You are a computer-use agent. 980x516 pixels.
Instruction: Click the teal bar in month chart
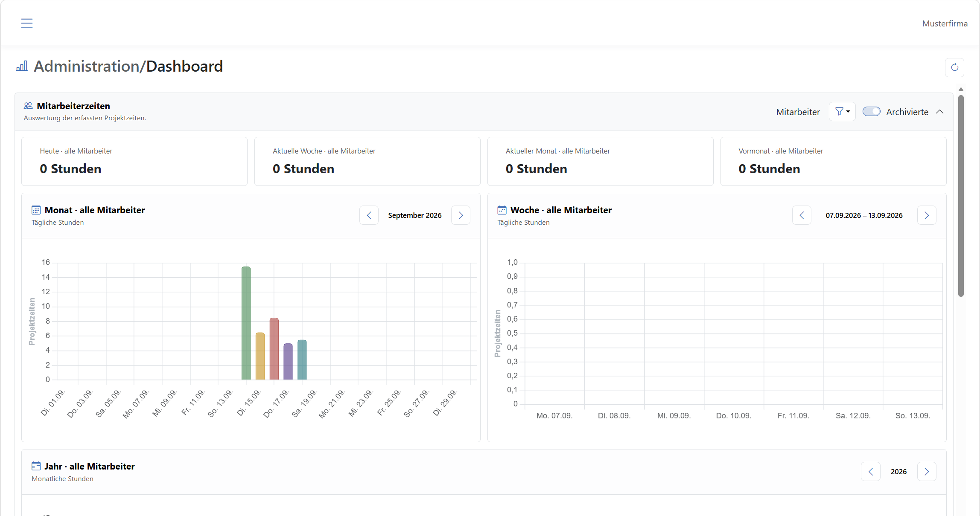(302, 359)
